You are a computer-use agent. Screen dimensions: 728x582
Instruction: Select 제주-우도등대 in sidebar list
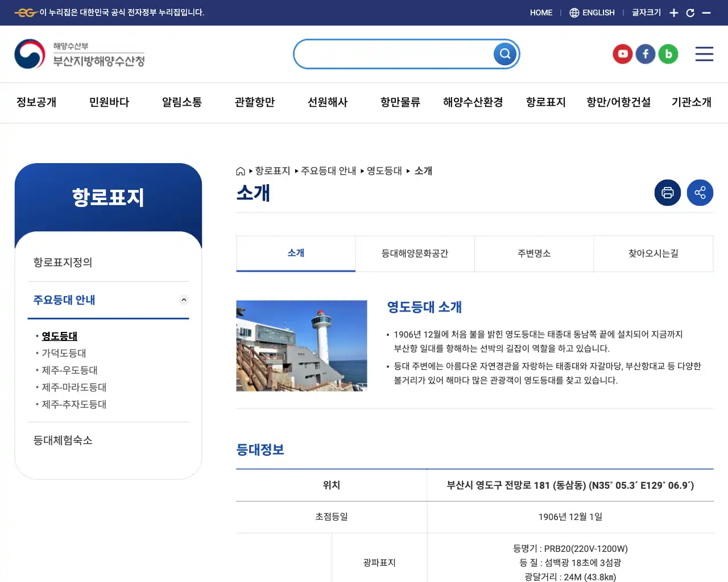pyautogui.click(x=69, y=370)
